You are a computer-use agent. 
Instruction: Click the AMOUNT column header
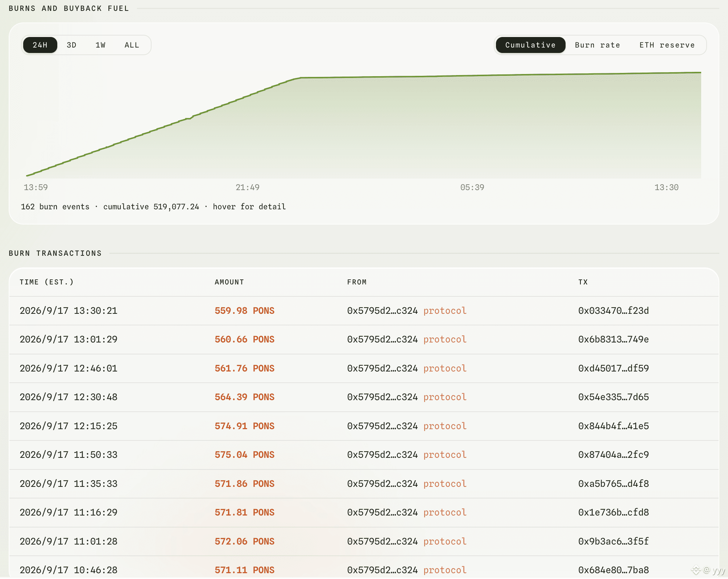click(229, 282)
